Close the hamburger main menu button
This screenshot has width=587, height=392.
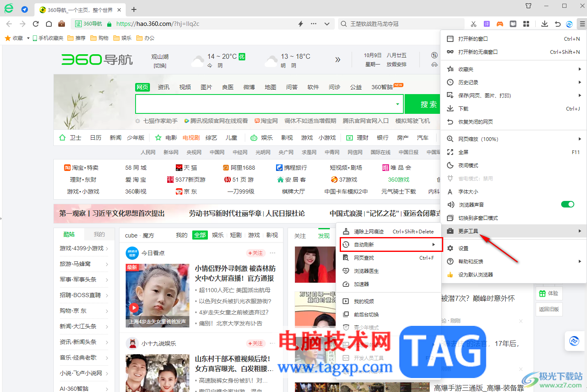[x=582, y=24]
